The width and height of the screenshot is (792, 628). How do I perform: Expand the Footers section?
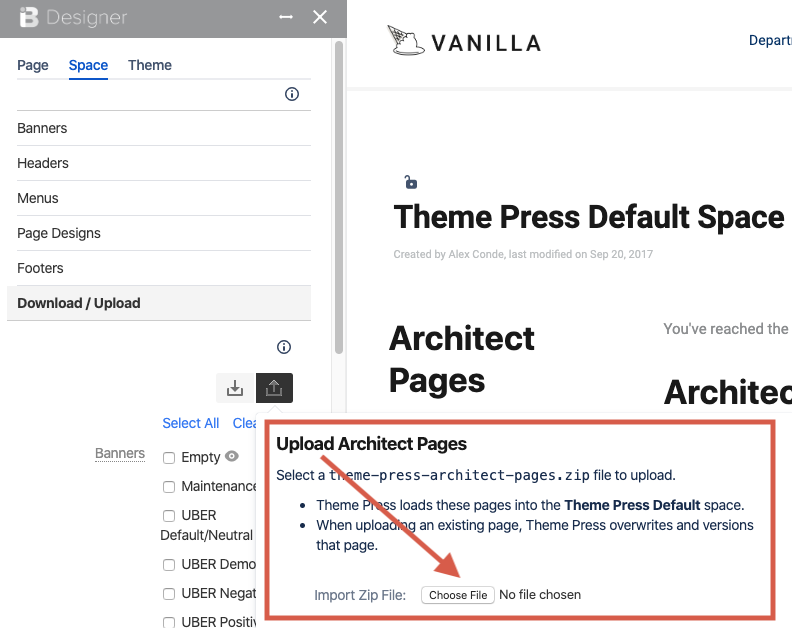point(164,268)
